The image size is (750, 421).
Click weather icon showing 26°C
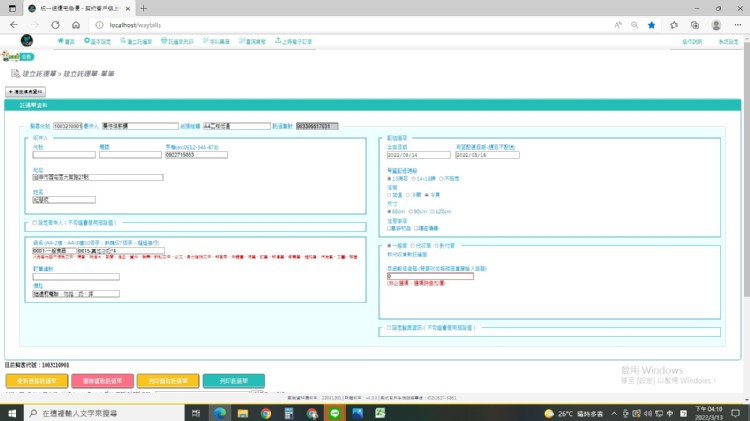(549, 413)
